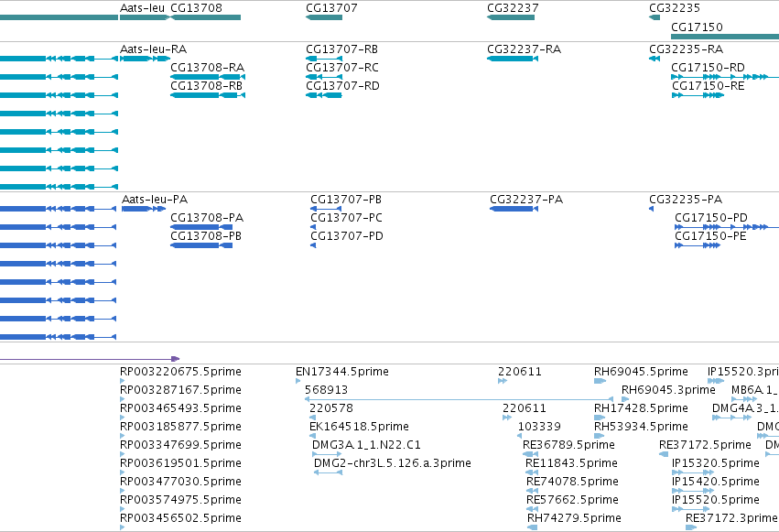Image resolution: width=779 pixels, height=532 pixels.
Task: Select protein Aats-leu-PA
Action: [155, 200]
